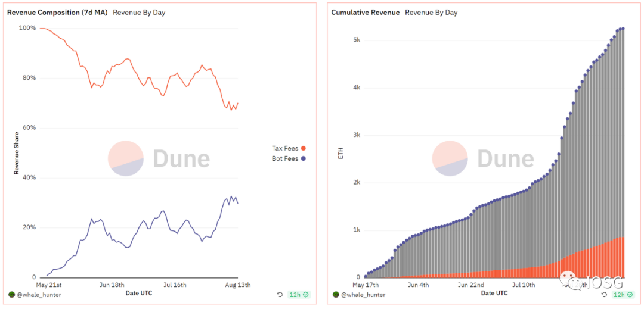Click the Dune watermark logo on left chart
This screenshot has width=644, height=309.
[159, 158]
